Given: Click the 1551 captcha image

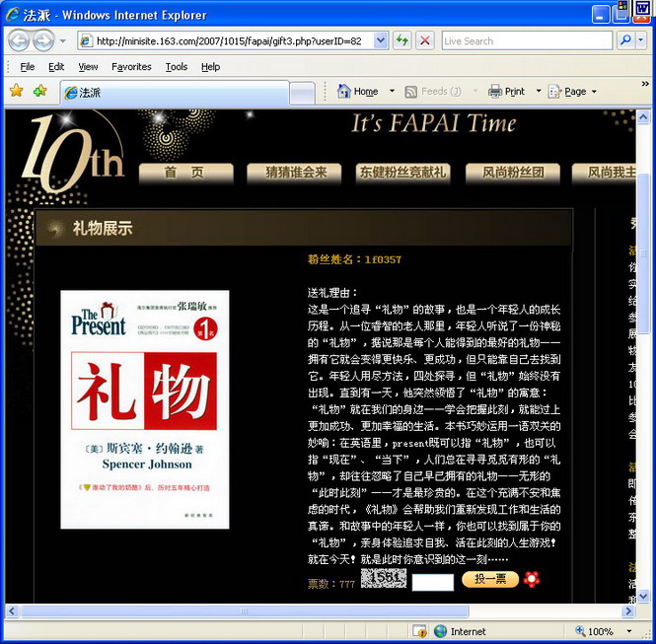Looking at the screenshot, I should point(384,578).
